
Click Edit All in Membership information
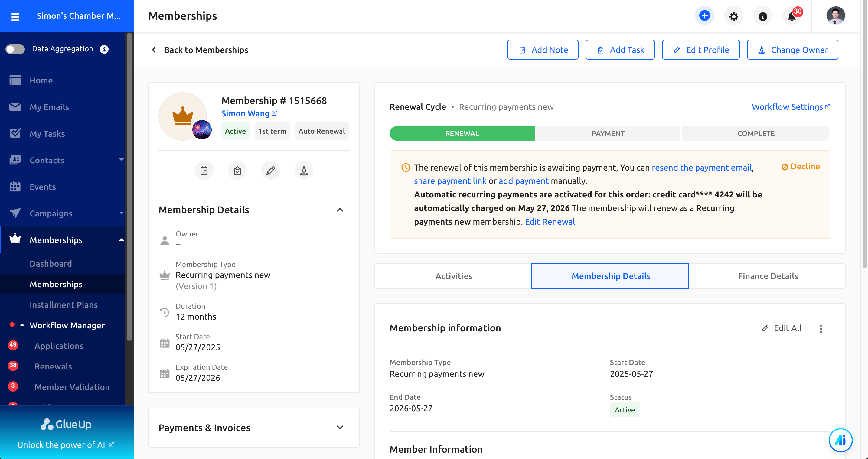tap(781, 328)
